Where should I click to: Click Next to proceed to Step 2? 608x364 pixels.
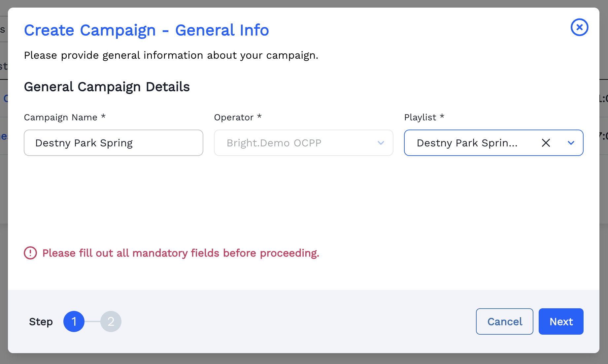tap(561, 321)
